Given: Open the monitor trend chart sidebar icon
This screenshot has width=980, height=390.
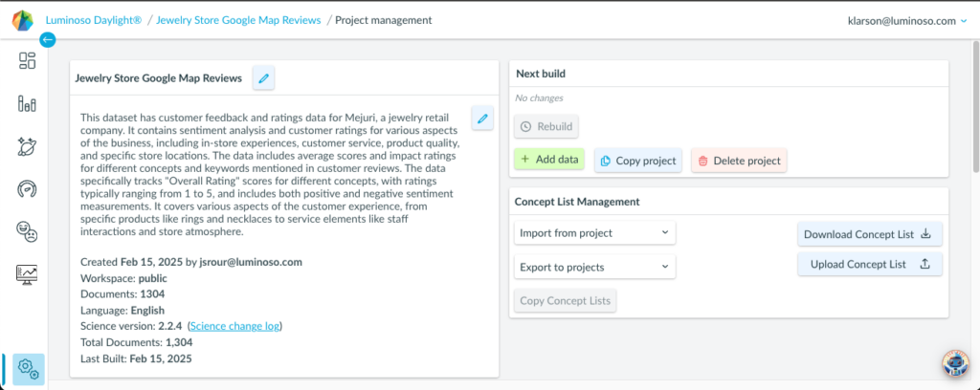Looking at the screenshot, I should [28, 274].
